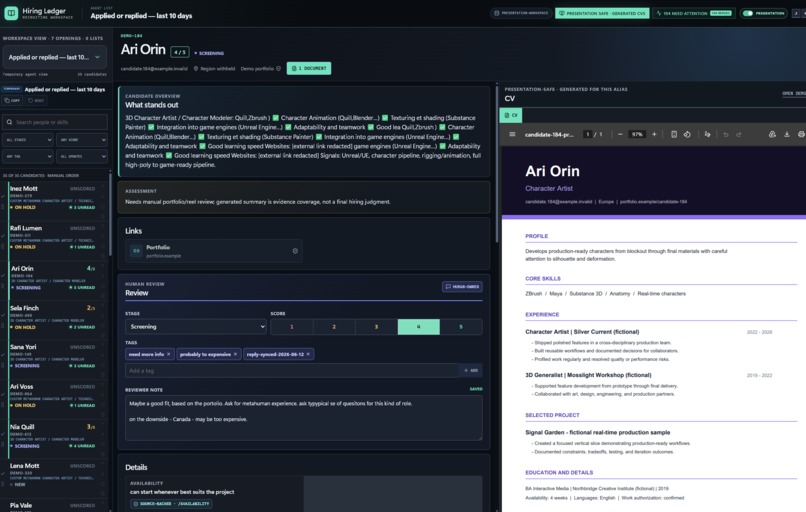Open the All Stages filter dropdown
The height and width of the screenshot is (512, 806).
click(28, 140)
